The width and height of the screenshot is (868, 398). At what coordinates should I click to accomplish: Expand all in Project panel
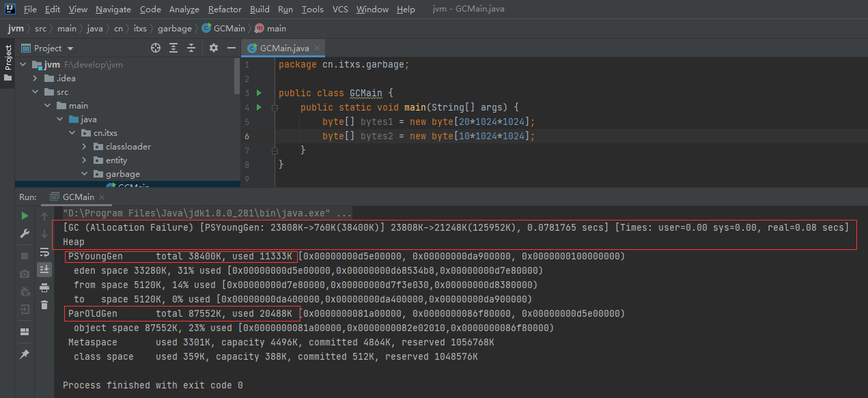174,48
